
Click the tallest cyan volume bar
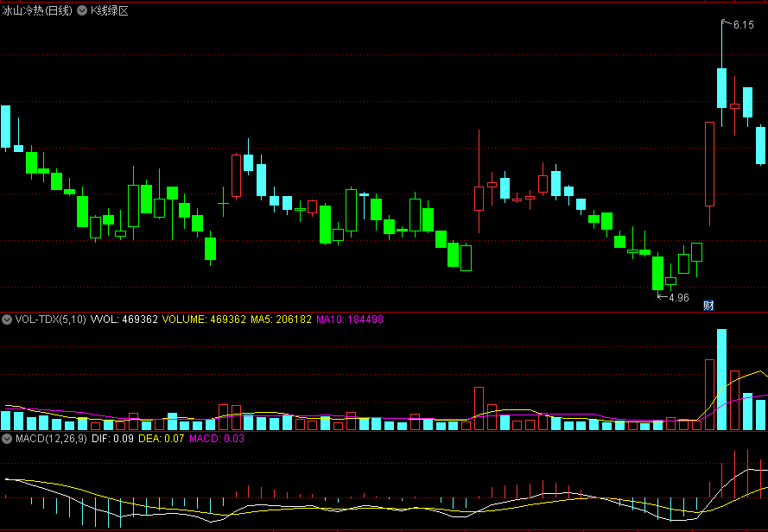722,380
